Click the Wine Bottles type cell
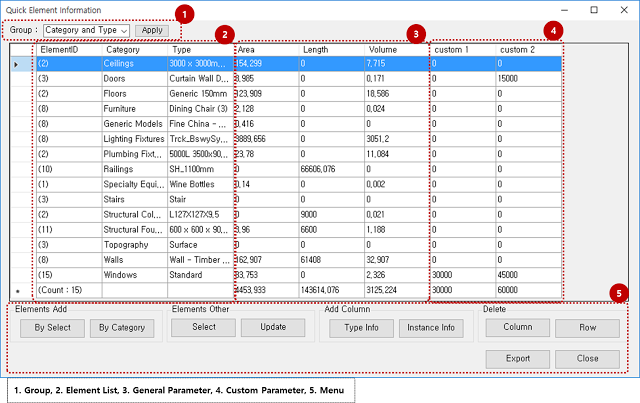 click(200, 185)
